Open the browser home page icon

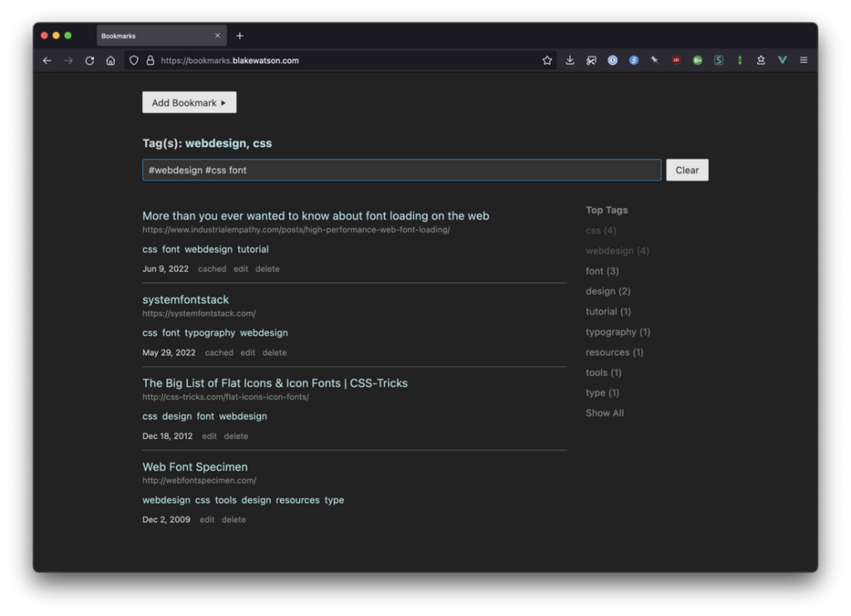coord(111,60)
